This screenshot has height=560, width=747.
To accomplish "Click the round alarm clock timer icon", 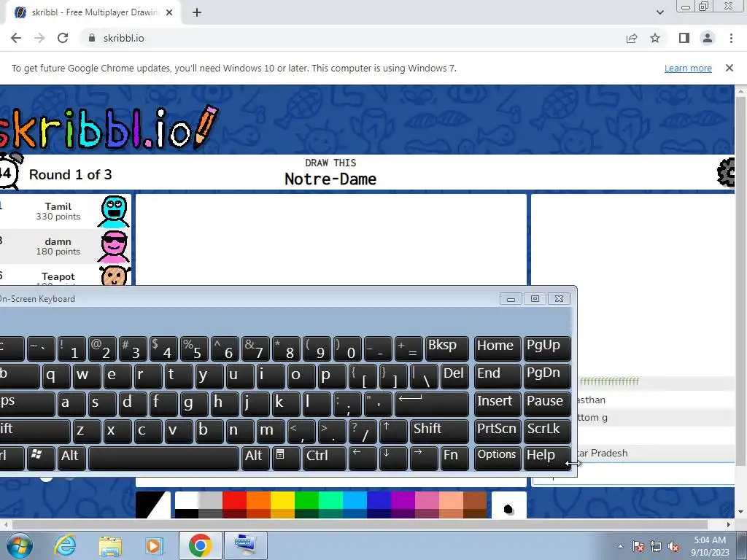I will (x=9, y=171).
